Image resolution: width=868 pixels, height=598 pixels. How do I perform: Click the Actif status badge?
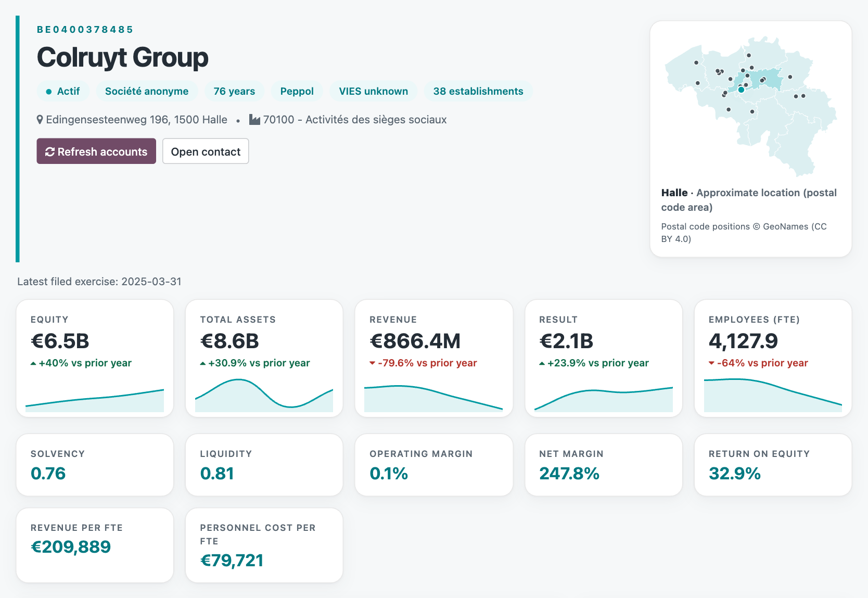pos(63,91)
